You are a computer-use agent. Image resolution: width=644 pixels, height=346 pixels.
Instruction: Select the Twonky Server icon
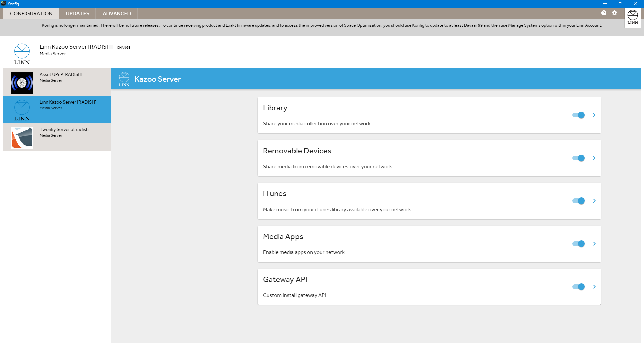(22, 137)
